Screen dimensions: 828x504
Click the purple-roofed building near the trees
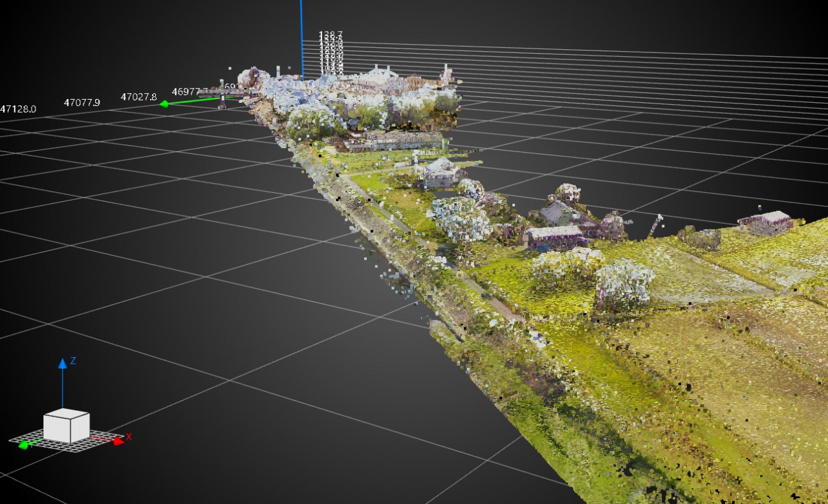click(554, 236)
